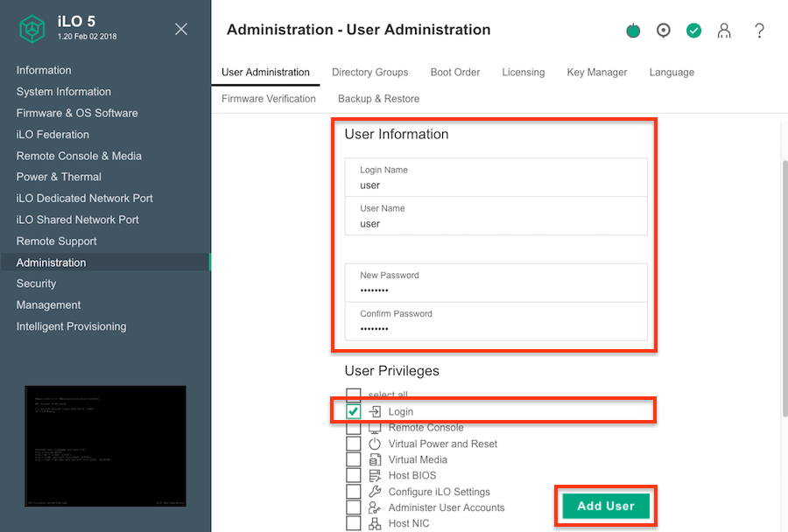
Task: Open the Directory Groups tab
Action: click(369, 73)
